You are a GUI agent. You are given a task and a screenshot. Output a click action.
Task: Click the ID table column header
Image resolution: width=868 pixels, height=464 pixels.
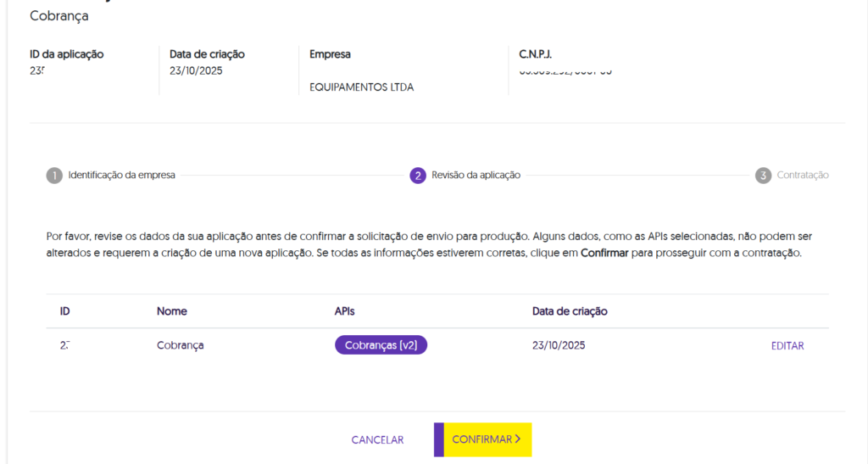tap(65, 311)
